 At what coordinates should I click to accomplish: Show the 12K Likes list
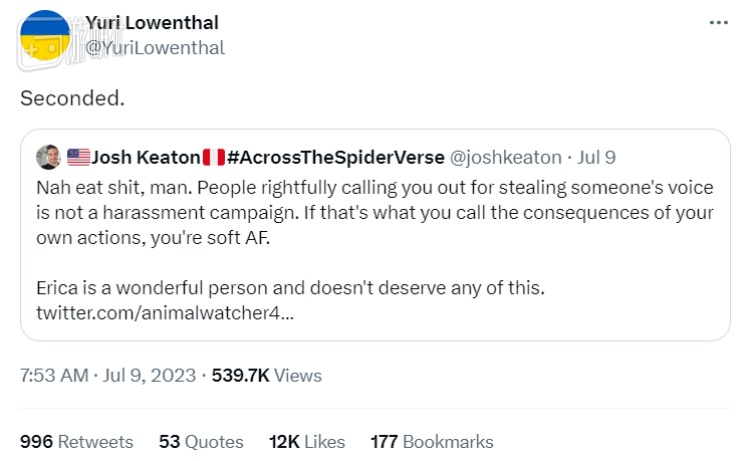click(307, 441)
